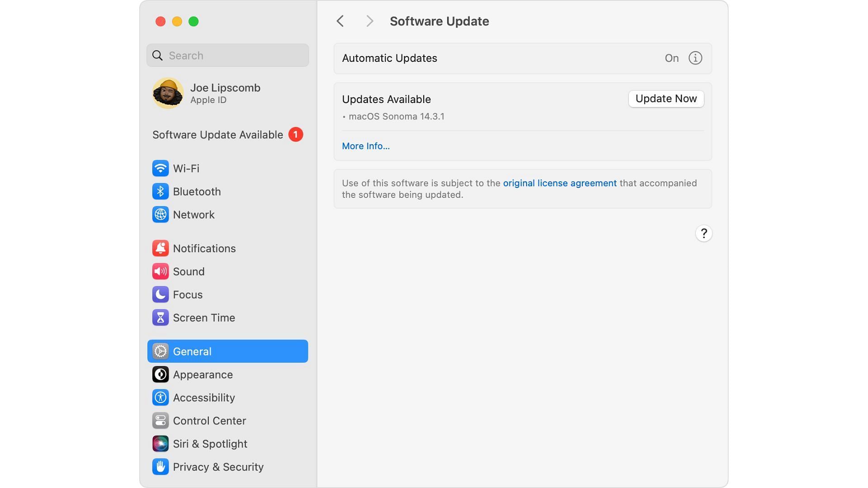Click the Notifications bell icon
Viewport: 868px width, 488px height.
[x=160, y=249]
